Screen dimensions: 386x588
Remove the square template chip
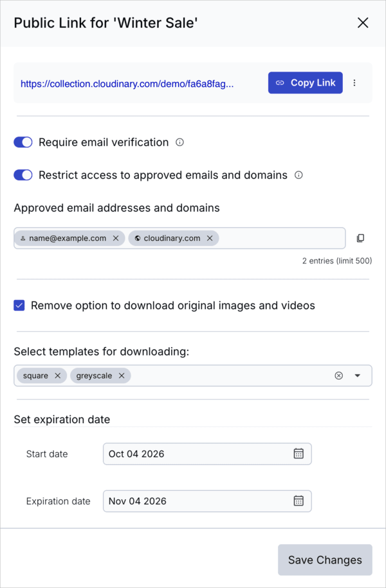(x=58, y=375)
